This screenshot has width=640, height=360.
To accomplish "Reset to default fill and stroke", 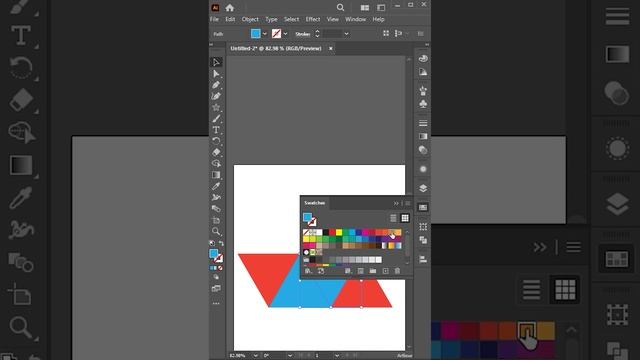I will coord(212,244).
